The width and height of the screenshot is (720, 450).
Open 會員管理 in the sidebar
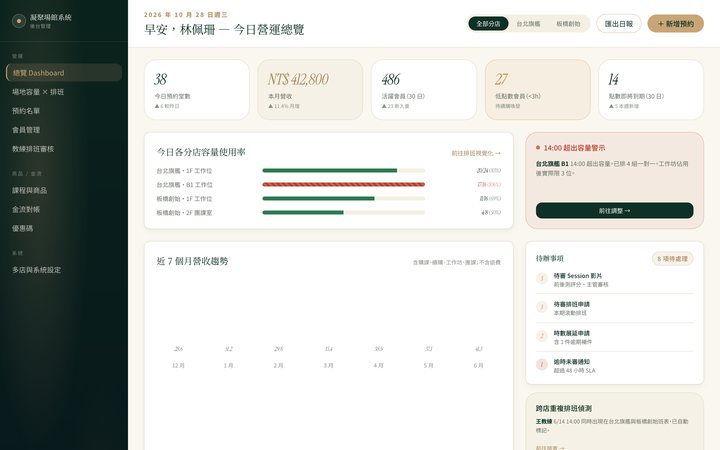click(64, 130)
